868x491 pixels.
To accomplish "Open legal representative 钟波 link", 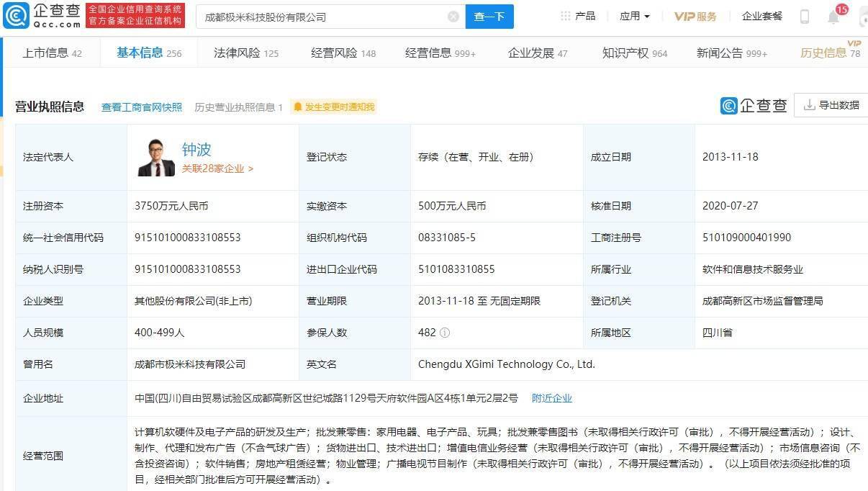I will [196, 149].
